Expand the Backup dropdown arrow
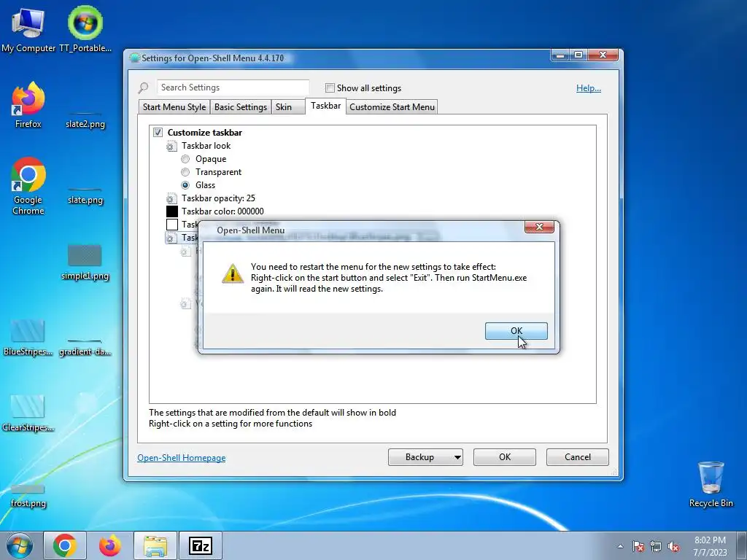Screen dimensions: 747x560 [x=457, y=458]
